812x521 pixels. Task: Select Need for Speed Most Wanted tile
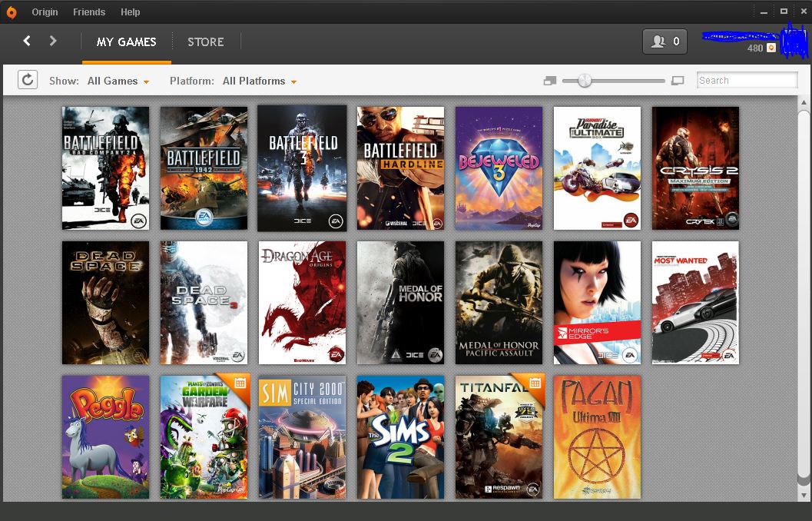point(695,303)
